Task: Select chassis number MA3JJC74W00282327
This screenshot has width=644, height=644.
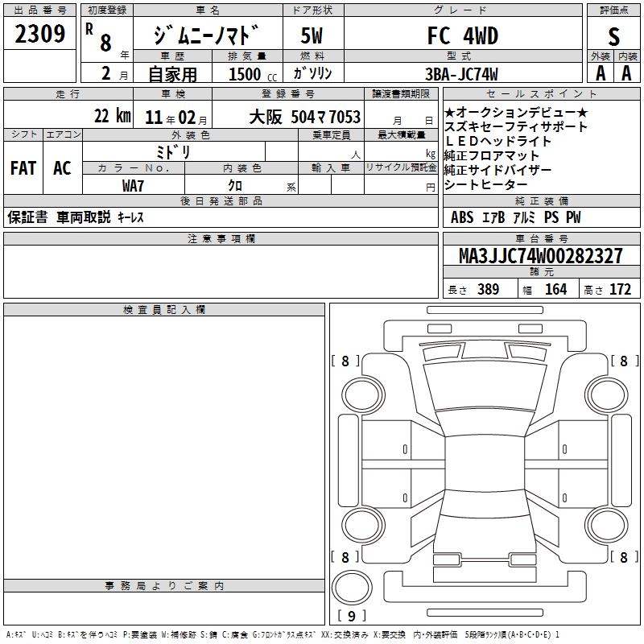Action: pos(540,257)
